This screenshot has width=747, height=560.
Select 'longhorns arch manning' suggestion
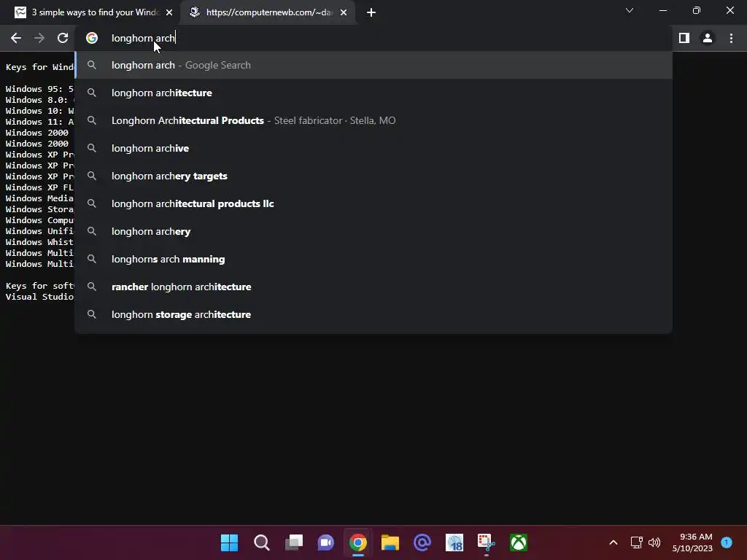373,259
